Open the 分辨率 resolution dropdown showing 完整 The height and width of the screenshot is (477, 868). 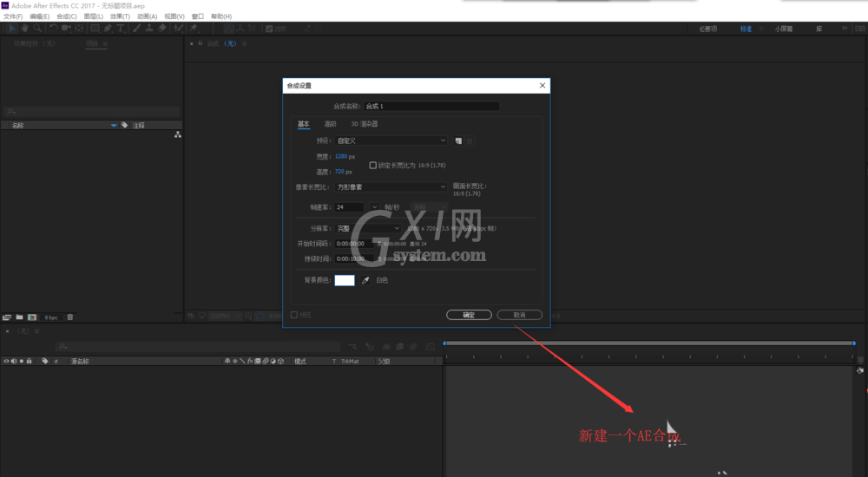tap(367, 228)
